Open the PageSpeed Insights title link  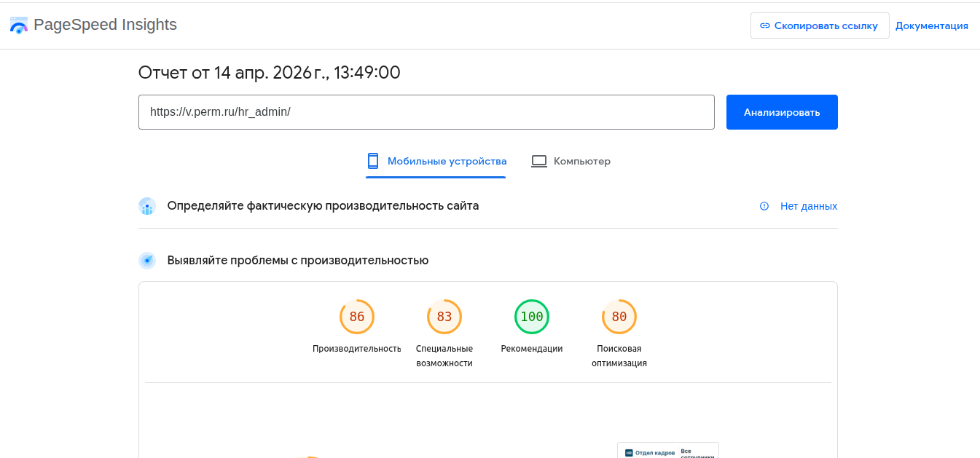105,25
